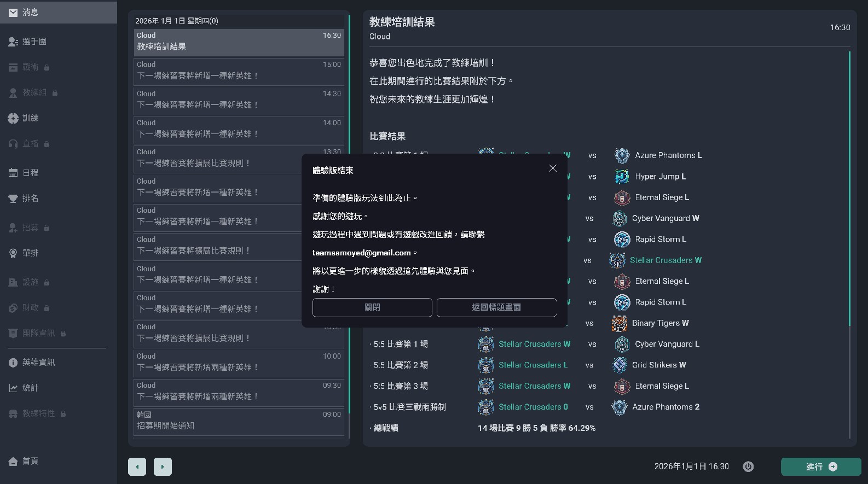Select the 09:00 招募期開始通知 message
868x484 pixels.
click(239, 421)
